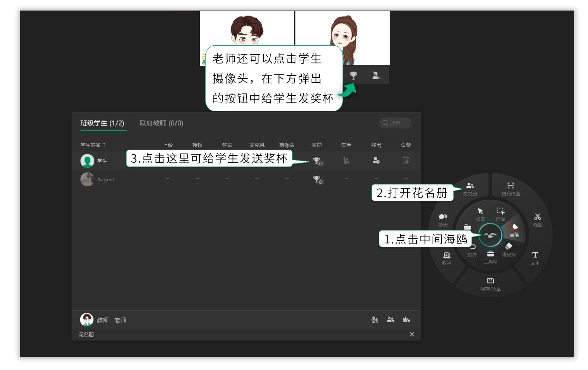Image resolution: width=588 pixels, height=370 pixels.
Task: Click the 保存/分享 save and share button
Action: (x=490, y=284)
